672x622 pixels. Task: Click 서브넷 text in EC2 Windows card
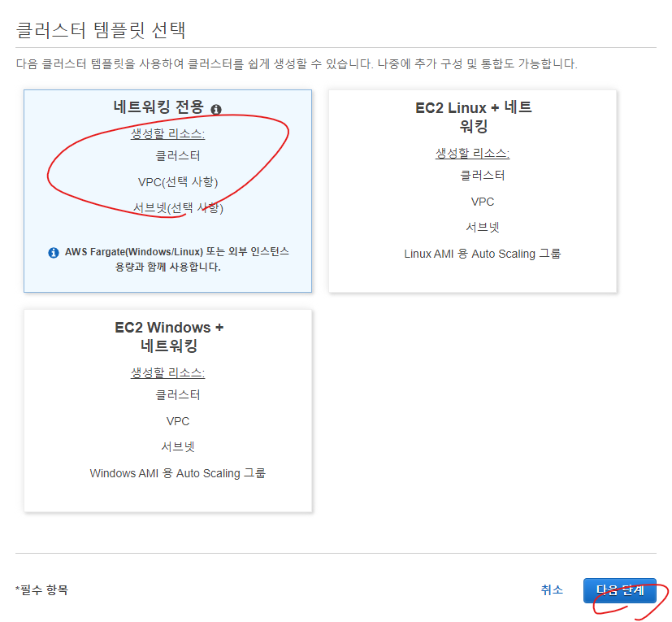[x=177, y=447]
